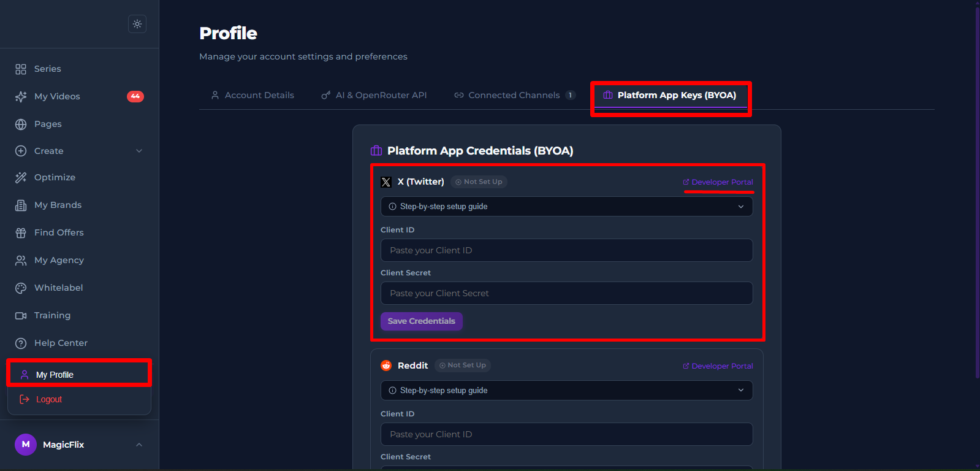Click the My Agency people icon
This screenshot has width=980, height=471.
21,261
